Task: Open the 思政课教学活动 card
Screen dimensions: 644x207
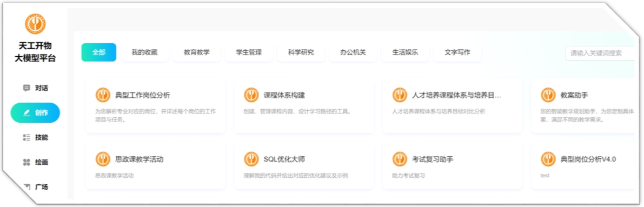Action: (156, 166)
